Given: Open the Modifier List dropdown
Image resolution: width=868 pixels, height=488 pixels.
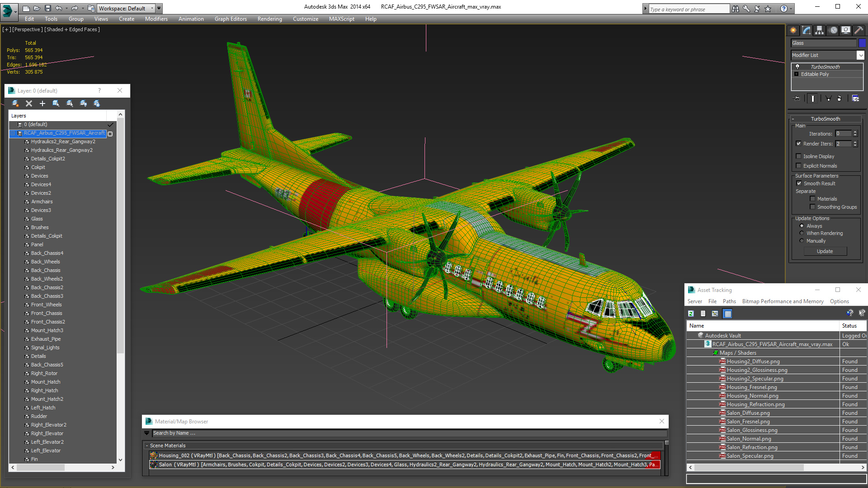Looking at the screenshot, I should coord(860,55).
